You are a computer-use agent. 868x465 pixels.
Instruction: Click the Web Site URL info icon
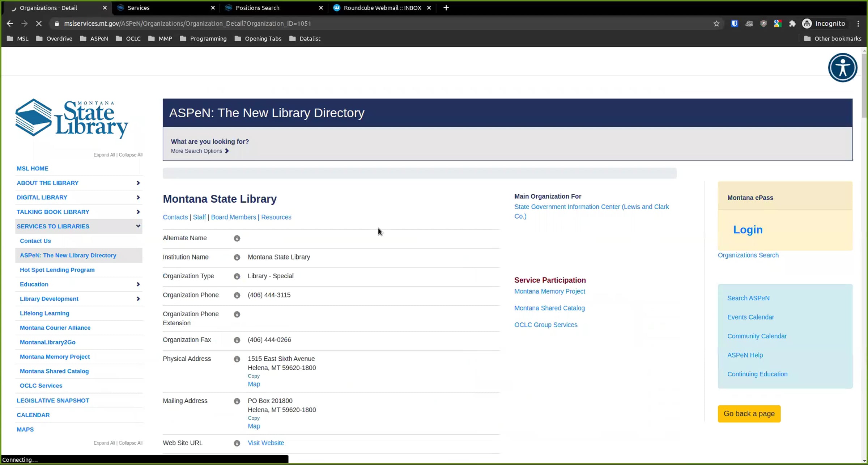click(237, 443)
